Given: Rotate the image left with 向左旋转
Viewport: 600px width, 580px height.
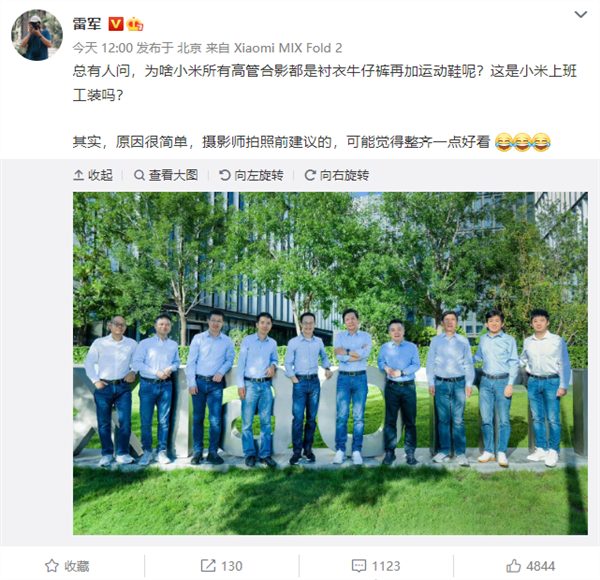Looking at the screenshot, I should tap(251, 175).
